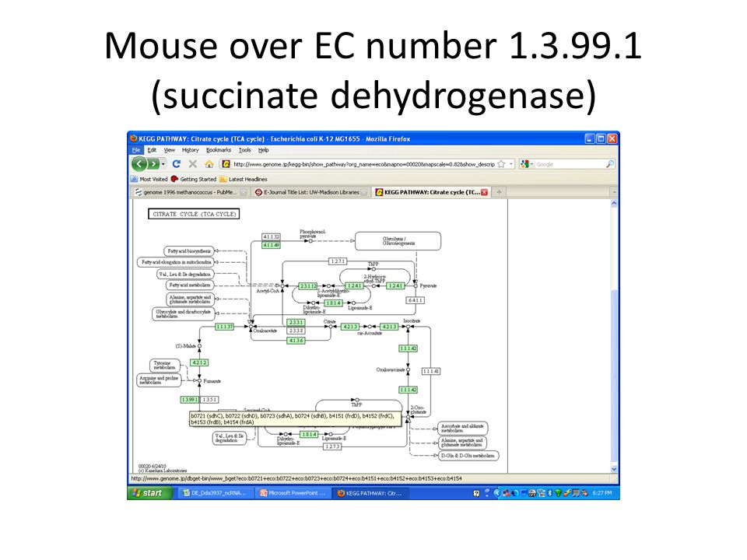Open the Firefox Home page icon
Screen dimensions: 747x560
point(209,164)
